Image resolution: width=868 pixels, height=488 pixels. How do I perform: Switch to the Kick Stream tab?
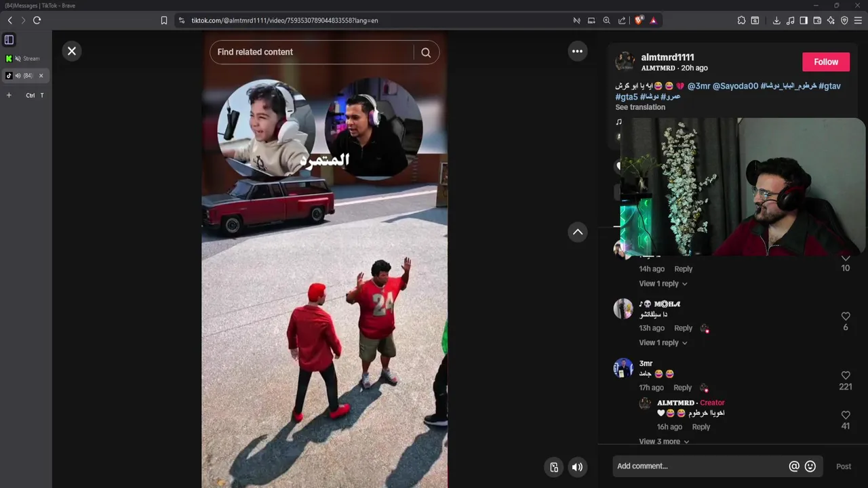[25, 58]
